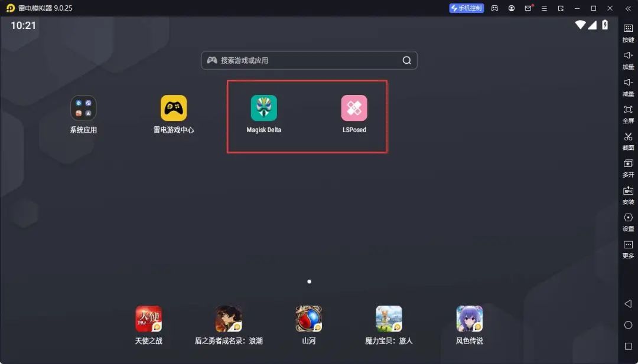Viewport: 638px width, 364px height.
Task: Launch 魔力宝贝:旅人 game
Action: pyautogui.click(x=389, y=319)
